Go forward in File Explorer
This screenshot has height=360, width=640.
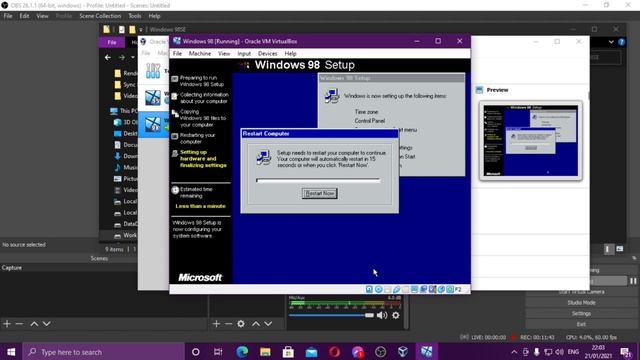pyautogui.click(x=122, y=58)
